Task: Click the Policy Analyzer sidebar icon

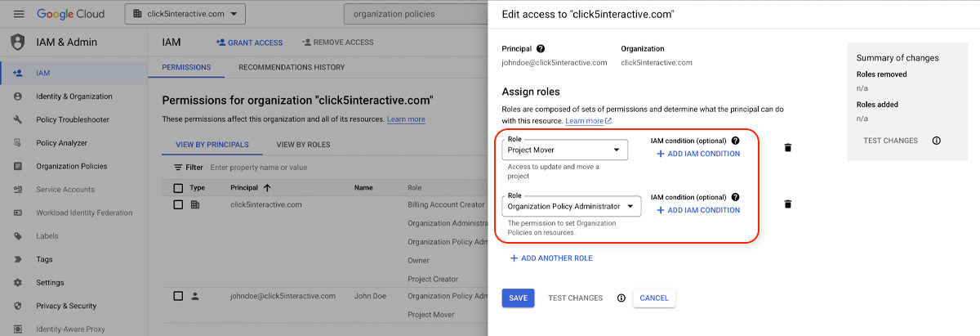Action: point(18,142)
